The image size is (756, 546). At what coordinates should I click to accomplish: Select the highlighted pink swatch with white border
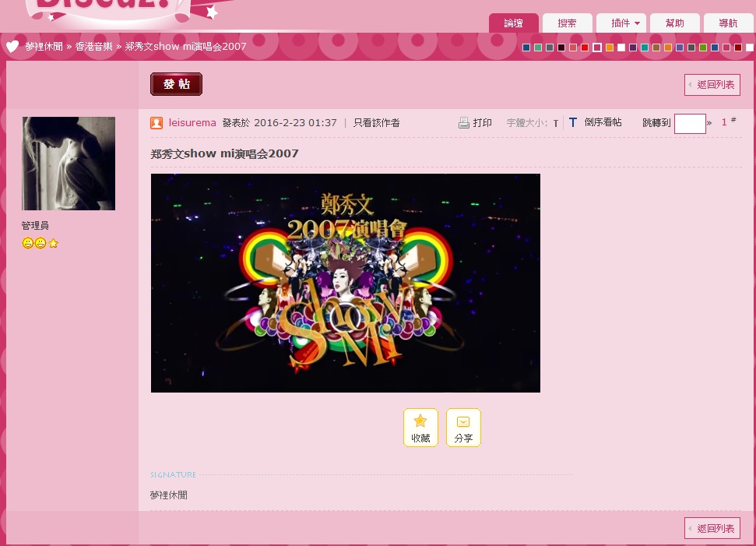coord(597,48)
